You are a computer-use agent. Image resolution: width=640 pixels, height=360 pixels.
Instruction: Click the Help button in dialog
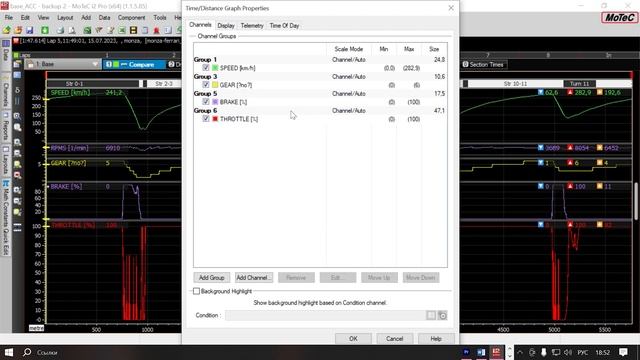coord(436,339)
